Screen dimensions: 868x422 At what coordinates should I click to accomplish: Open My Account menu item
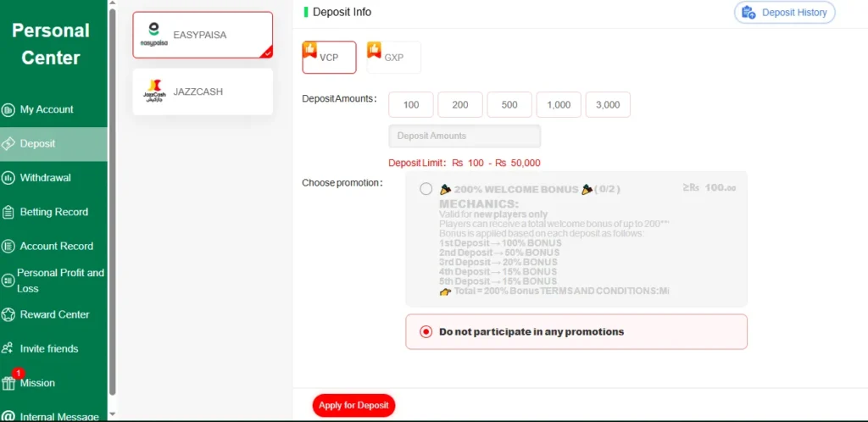53,109
